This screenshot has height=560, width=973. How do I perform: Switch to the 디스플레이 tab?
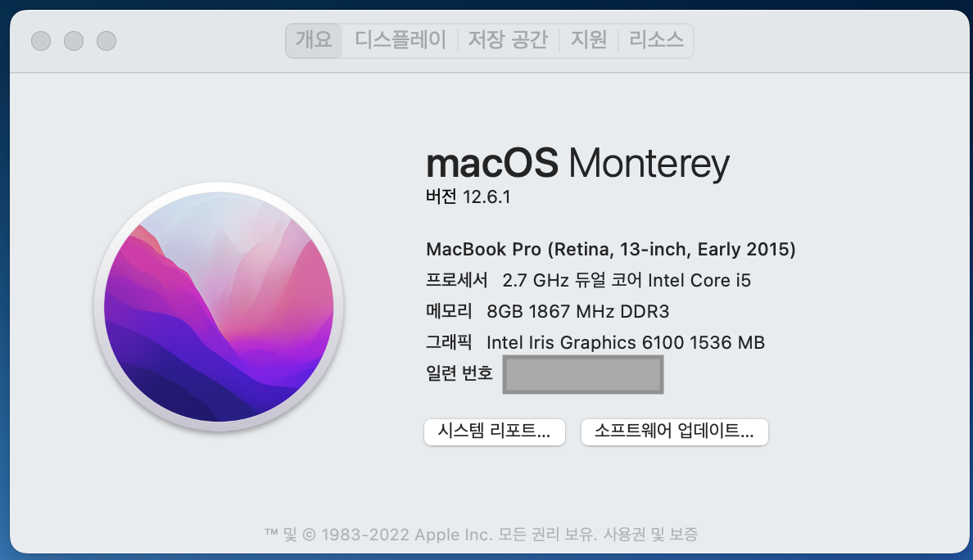point(401,40)
